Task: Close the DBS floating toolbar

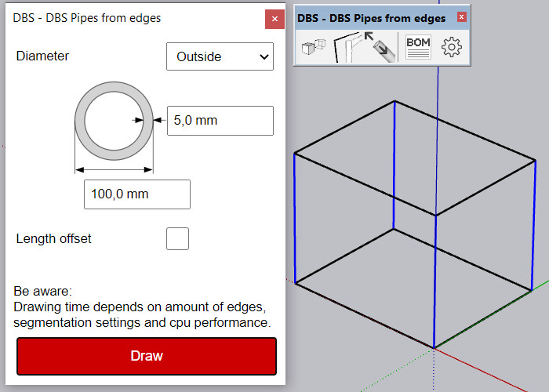Action: click(x=461, y=16)
